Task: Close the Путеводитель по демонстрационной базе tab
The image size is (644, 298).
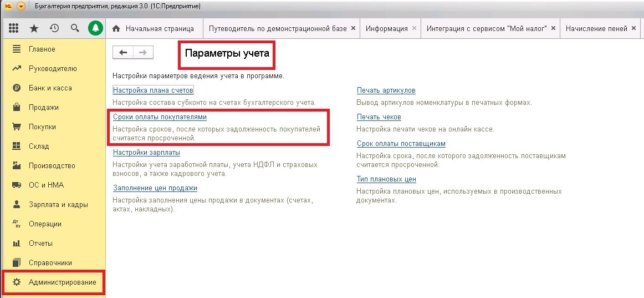Action: pyautogui.click(x=353, y=28)
